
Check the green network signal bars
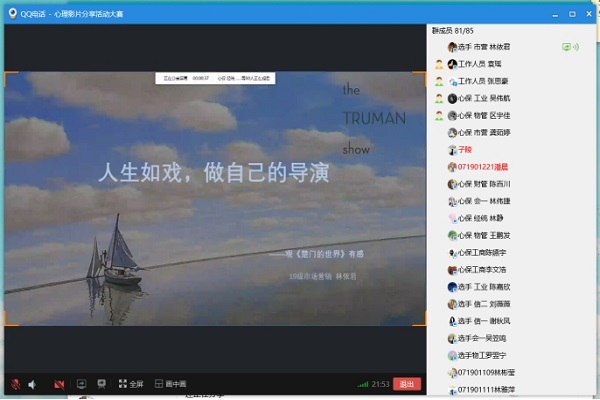[362, 384]
